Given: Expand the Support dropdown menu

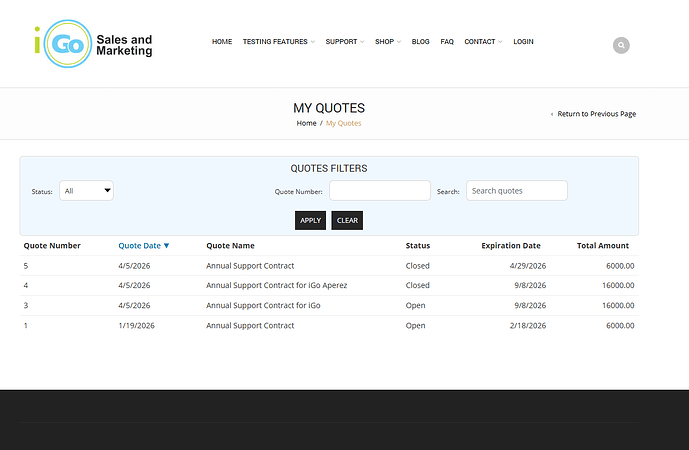Looking at the screenshot, I should click(x=344, y=42).
